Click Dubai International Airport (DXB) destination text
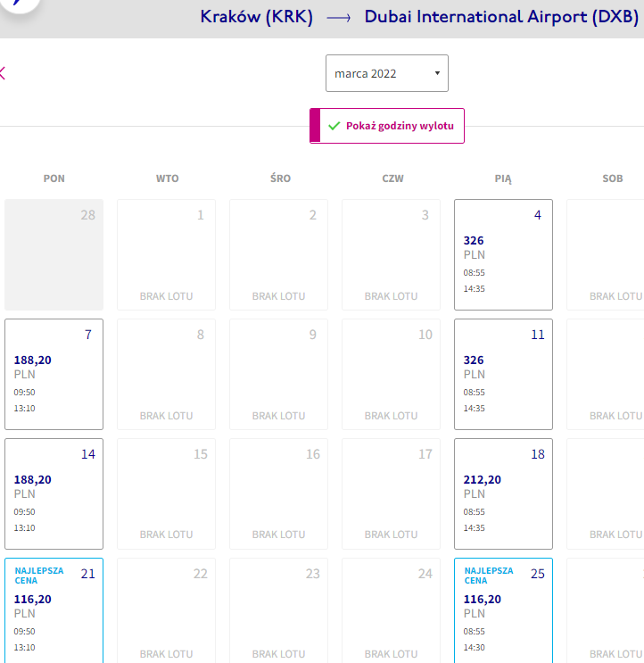644x663 pixels. click(501, 17)
